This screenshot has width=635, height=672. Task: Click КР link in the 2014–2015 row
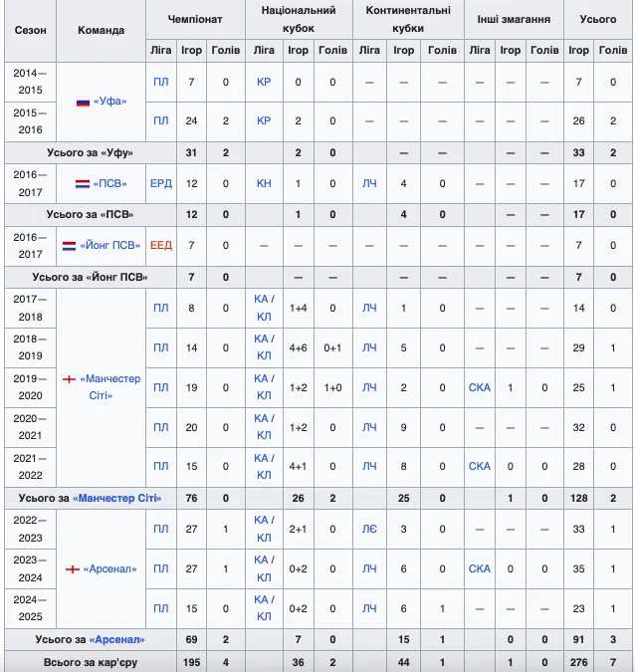click(x=263, y=82)
